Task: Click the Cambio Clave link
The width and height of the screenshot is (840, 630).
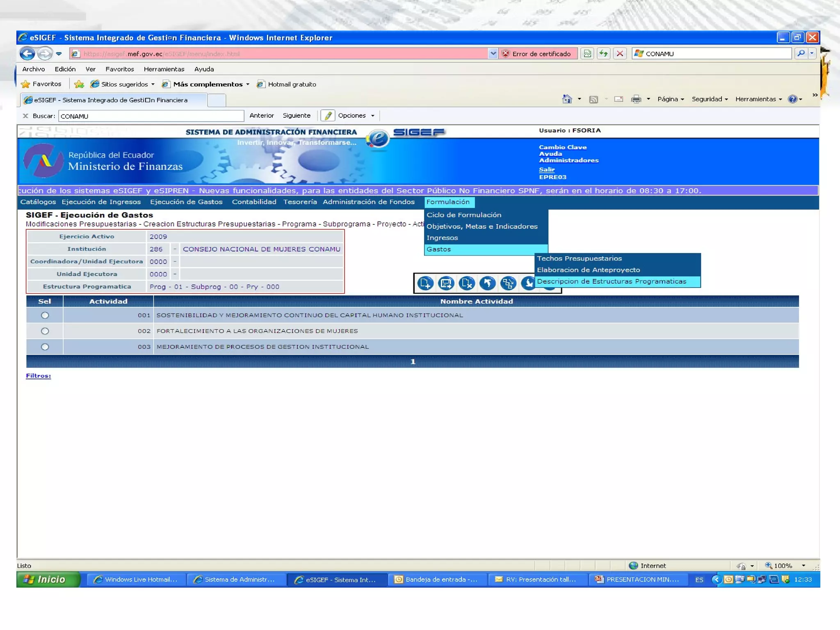Action: coord(562,147)
